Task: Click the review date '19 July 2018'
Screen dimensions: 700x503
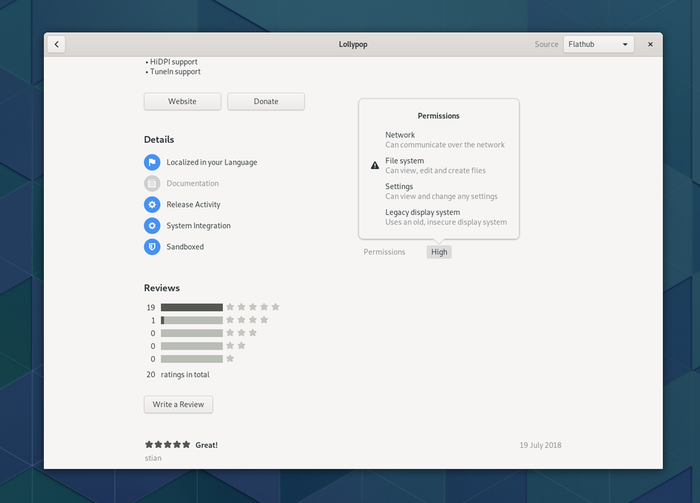Action: [x=540, y=445]
